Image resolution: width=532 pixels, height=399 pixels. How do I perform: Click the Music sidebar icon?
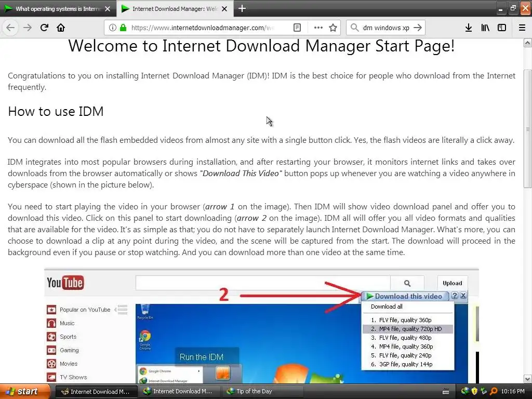click(x=51, y=323)
